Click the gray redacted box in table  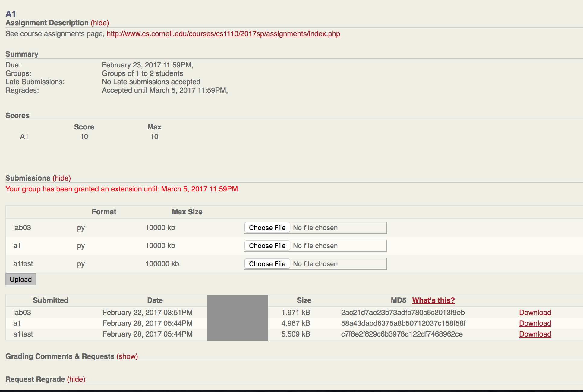click(x=238, y=318)
